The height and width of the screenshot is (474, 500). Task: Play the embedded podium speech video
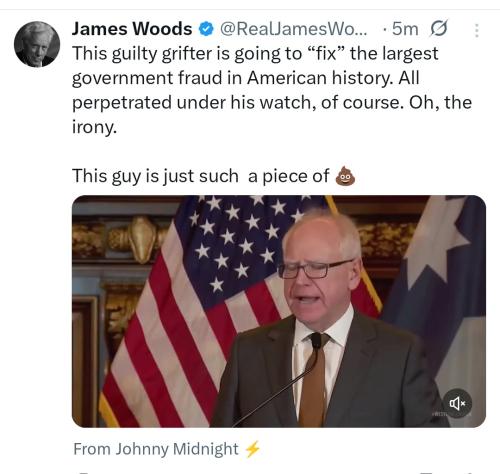[x=279, y=311]
